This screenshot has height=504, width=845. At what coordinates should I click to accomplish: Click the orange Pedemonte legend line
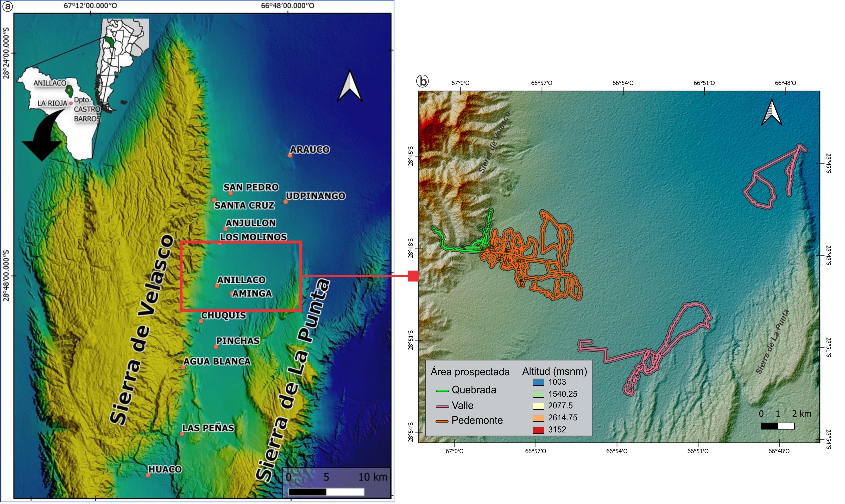(x=442, y=421)
